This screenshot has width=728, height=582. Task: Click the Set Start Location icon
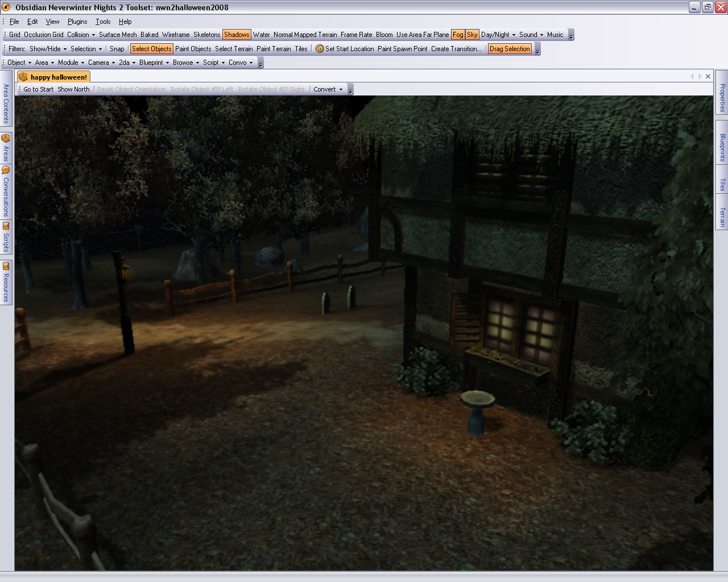(x=320, y=49)
